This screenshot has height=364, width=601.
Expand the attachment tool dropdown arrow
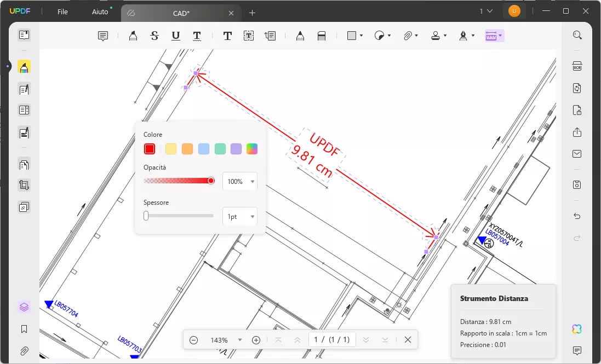tap(416, 36)
